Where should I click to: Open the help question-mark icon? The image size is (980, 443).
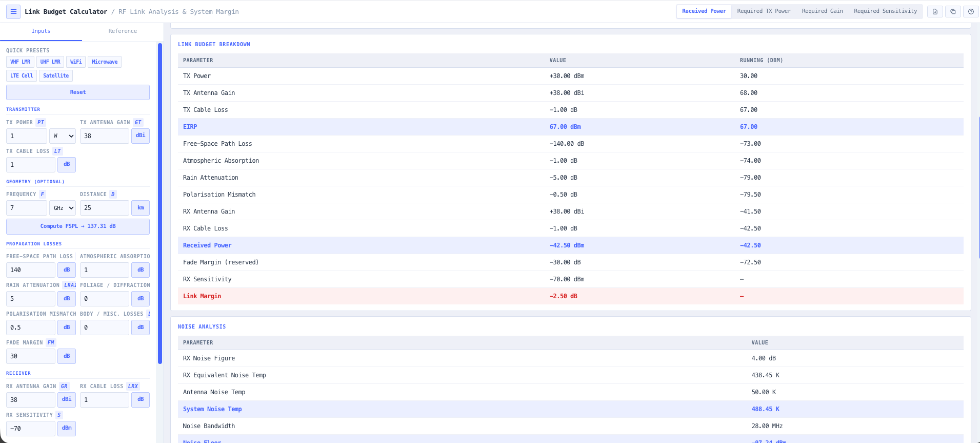(x=971, y=11)
